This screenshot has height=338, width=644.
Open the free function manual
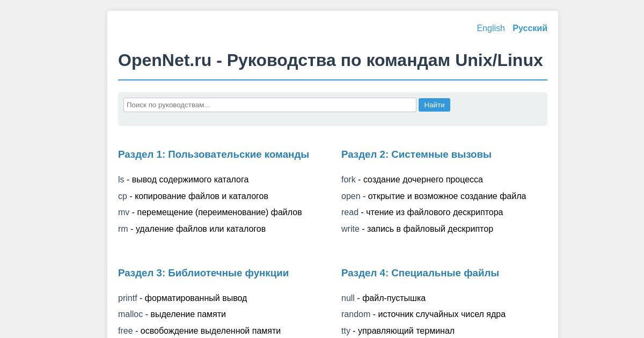(x=125, y=331)
